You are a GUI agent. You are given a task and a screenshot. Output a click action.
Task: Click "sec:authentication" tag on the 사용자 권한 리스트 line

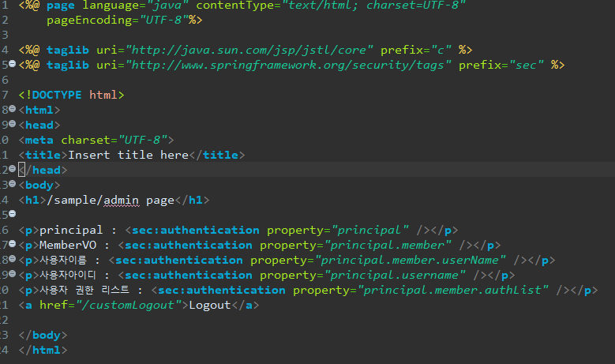click(x=222, y=291)
